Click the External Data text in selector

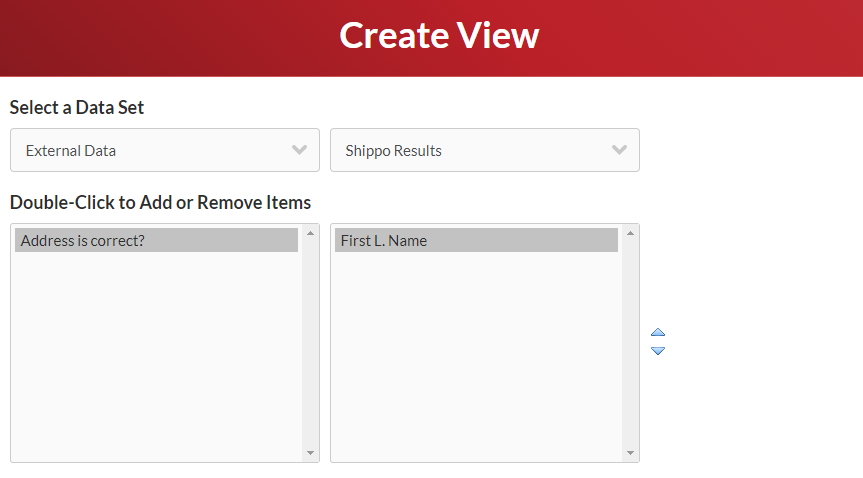[x=71, y=151]
